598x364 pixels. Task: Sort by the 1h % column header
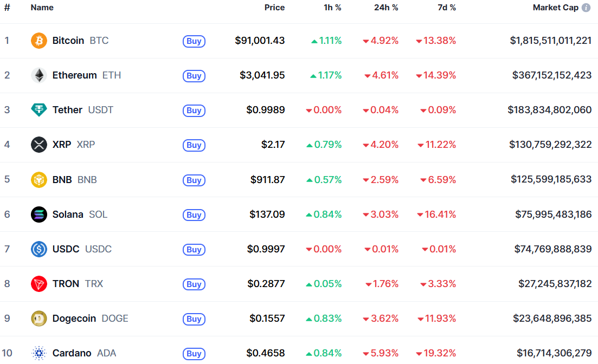tap(332, 8)
